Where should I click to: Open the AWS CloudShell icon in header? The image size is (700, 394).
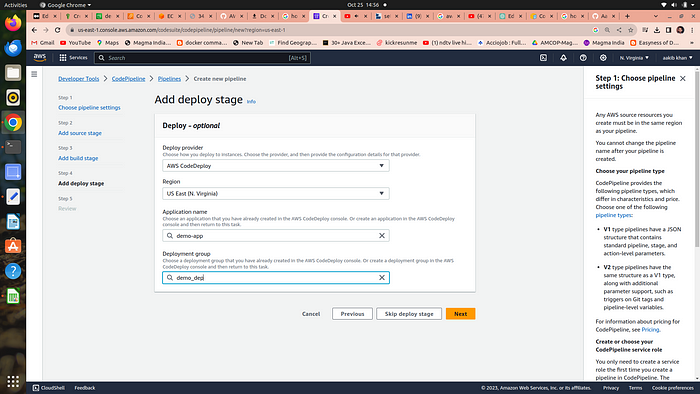coord(543,58)
